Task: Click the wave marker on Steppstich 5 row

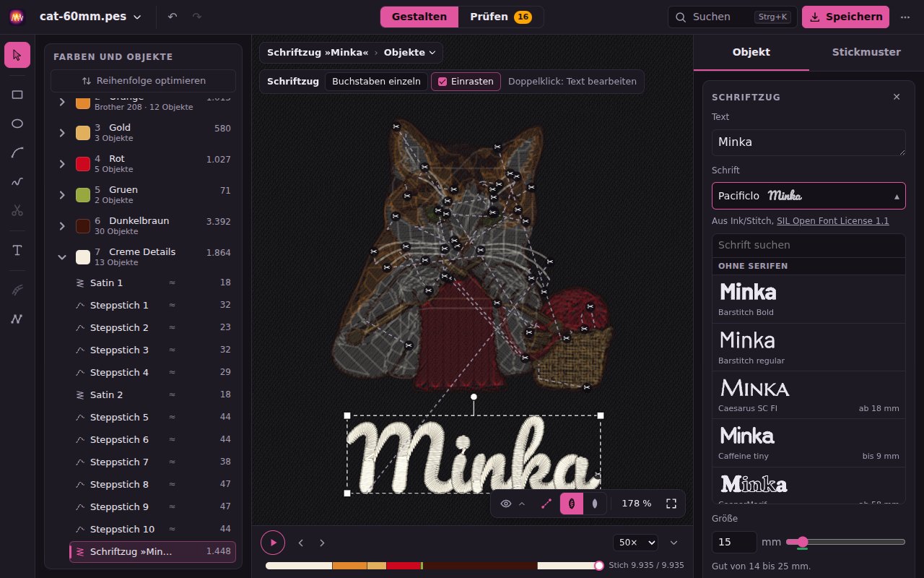Action: pos(172,417)
